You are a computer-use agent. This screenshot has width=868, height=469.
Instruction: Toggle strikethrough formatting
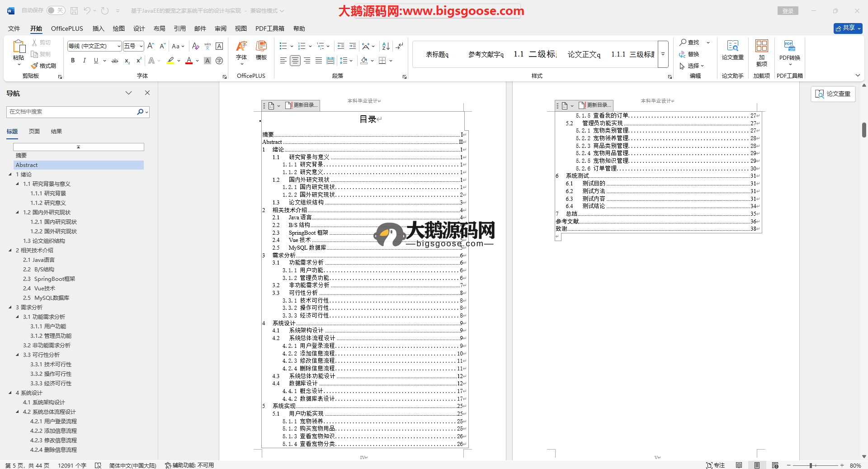(115, 61)
